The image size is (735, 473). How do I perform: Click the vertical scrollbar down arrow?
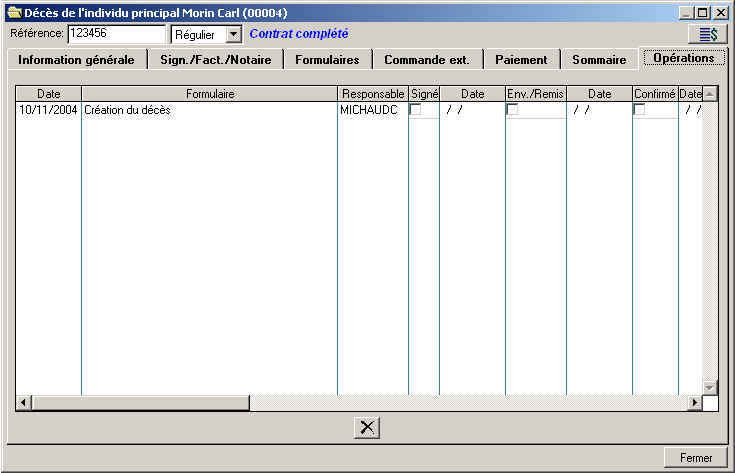pos(710,387)
